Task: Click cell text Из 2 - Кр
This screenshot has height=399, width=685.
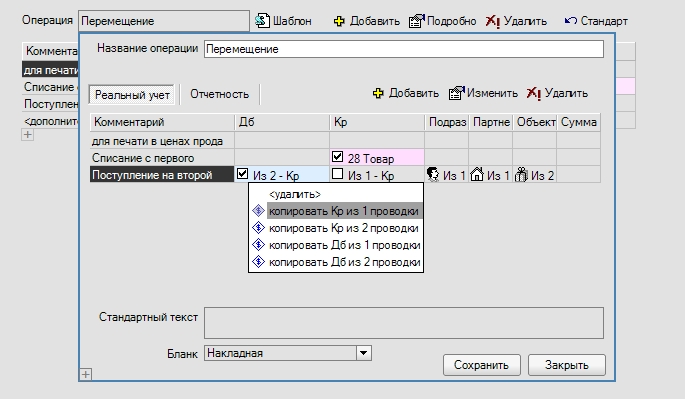Action: (x=276, y=176)
